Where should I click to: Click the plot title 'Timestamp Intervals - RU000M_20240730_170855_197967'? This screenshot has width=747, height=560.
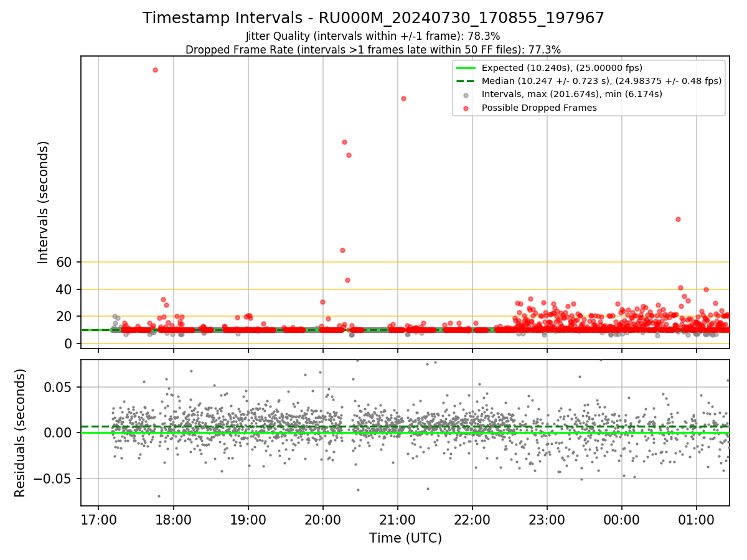tap(374, 18)
